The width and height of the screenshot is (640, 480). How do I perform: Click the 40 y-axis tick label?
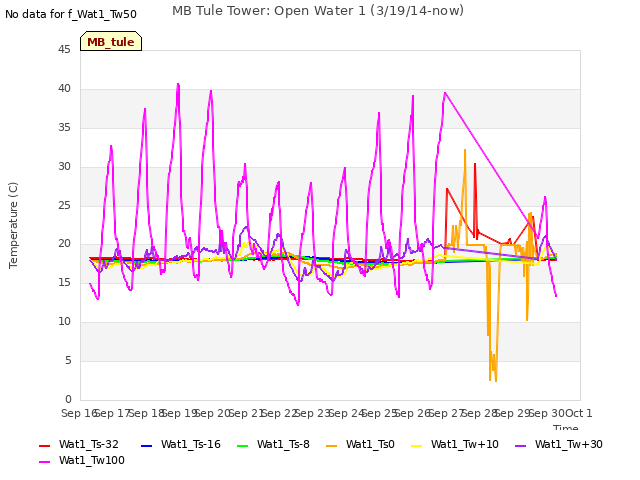(x=64, y=89)
